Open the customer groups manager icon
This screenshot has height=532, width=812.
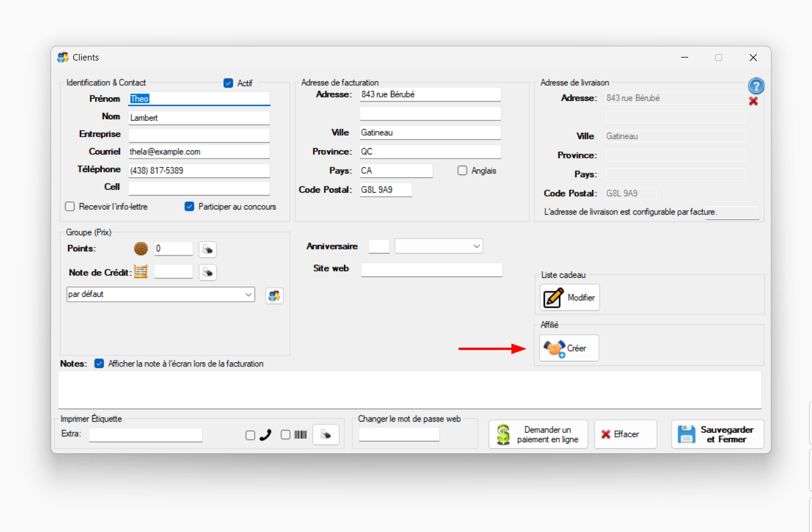tap(274, 296)
